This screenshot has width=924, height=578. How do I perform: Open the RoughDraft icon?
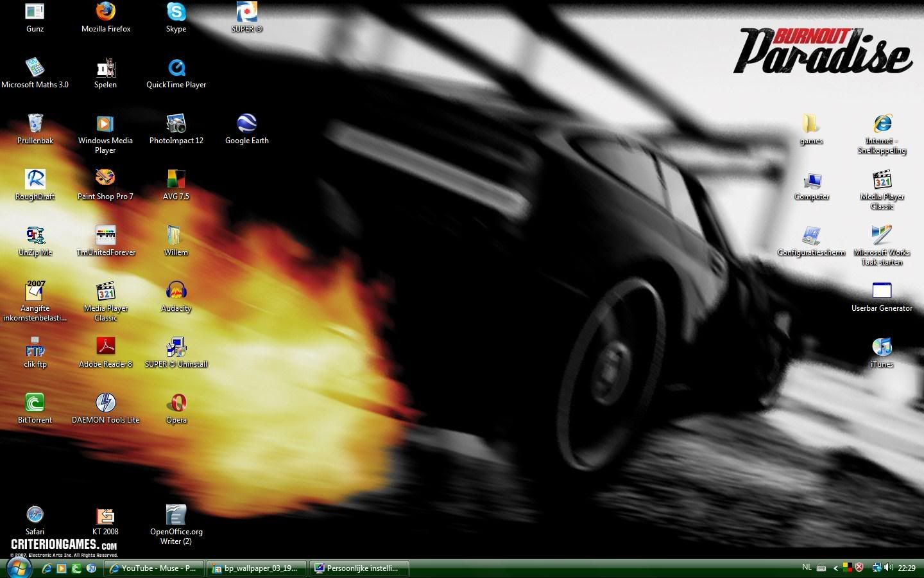[35, 185]
